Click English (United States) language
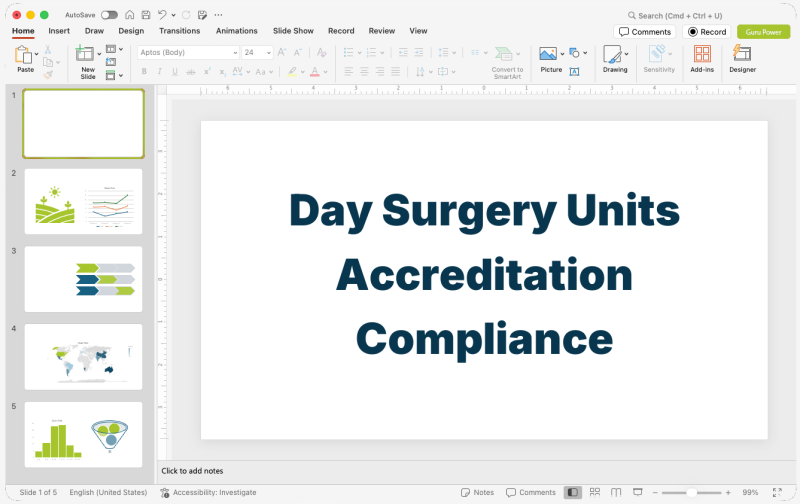The height and width of the screenshot is (504, 800). click(108, 492)
